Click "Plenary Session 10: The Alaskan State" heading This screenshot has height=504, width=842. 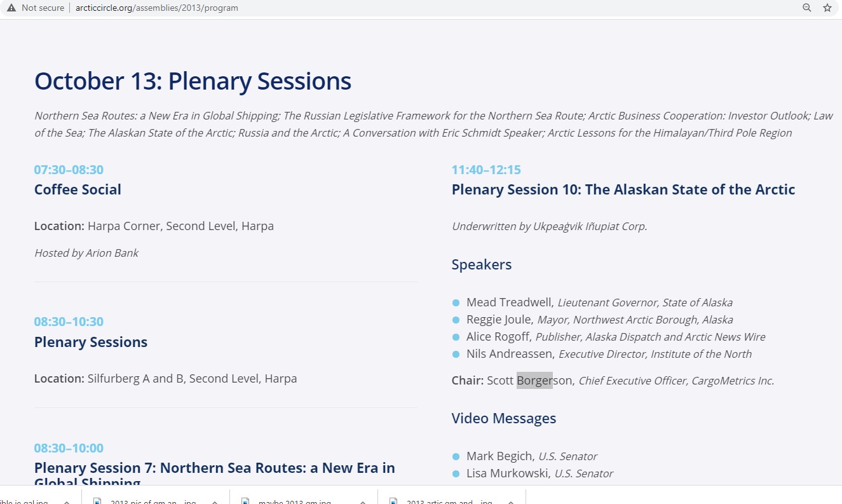pos(623,189)
